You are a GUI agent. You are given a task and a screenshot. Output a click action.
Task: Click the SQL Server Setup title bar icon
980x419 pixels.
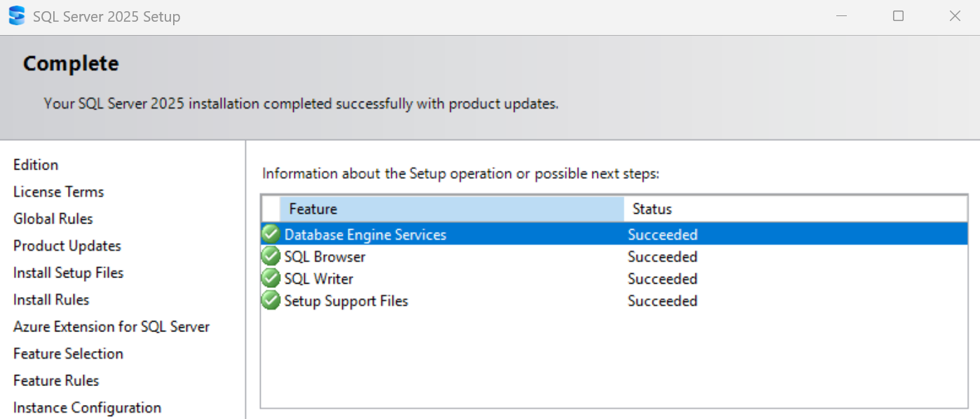(x=17, y=16)
